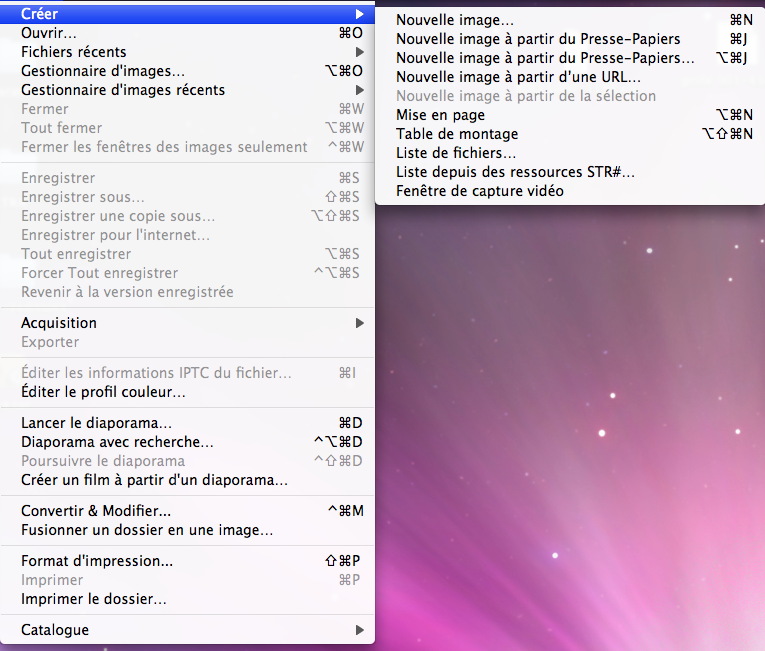This screenshot has height=651, width=765.
Task: Open the Créer submenu
Action: [187, 14]
